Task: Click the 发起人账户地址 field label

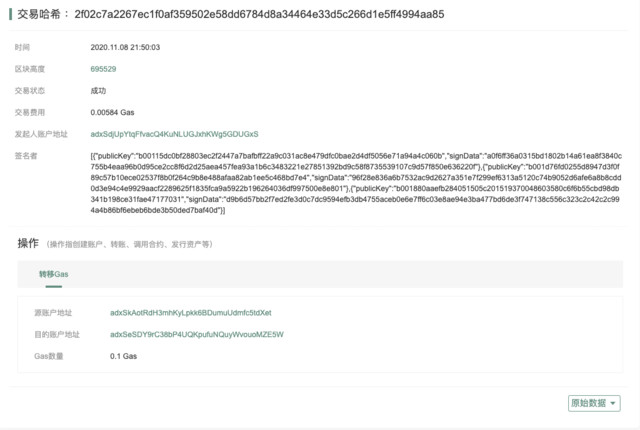Action: click(41, 134)
